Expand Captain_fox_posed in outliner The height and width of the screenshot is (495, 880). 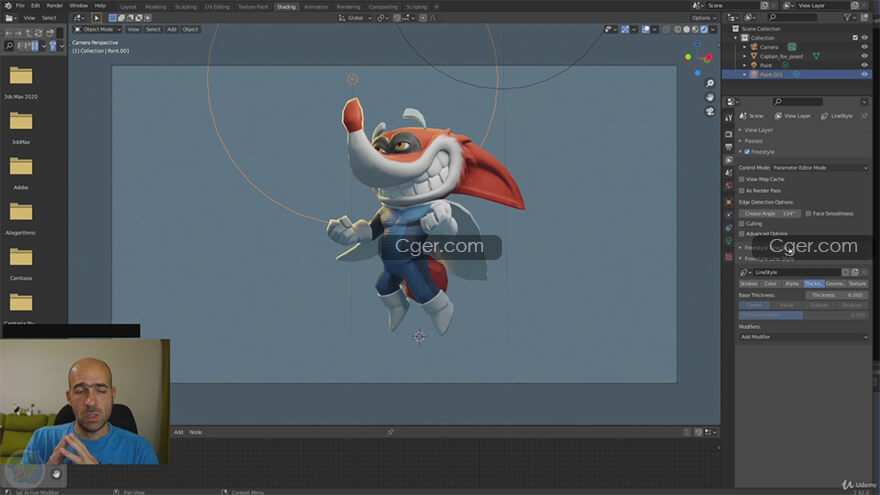tap(745, 56)
